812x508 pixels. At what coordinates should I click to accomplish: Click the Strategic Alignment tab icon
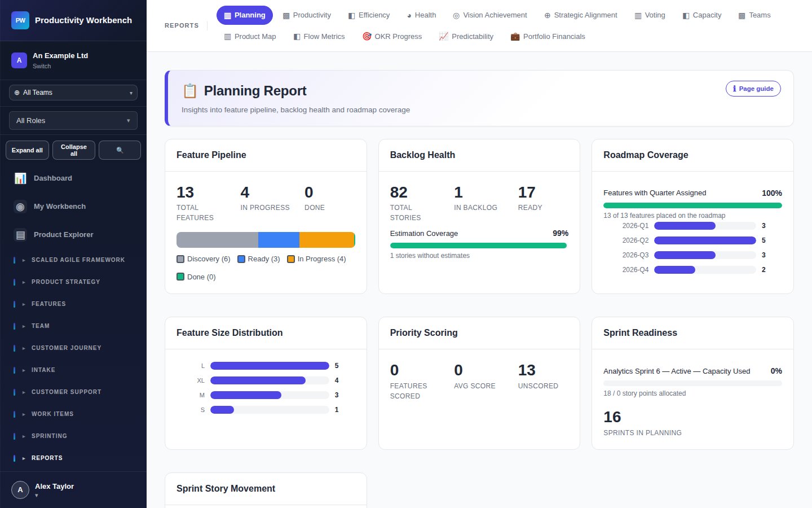pos(547,16)
